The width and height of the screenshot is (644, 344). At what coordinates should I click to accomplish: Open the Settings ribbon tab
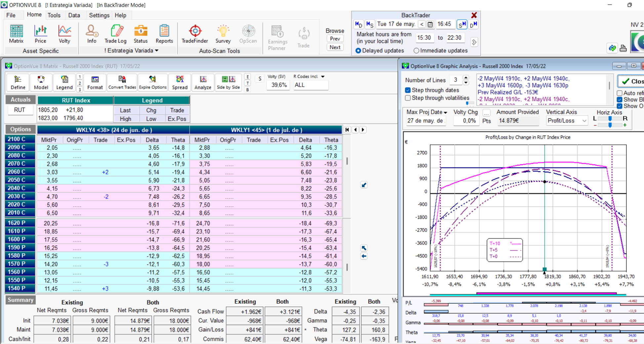point(99,15)
